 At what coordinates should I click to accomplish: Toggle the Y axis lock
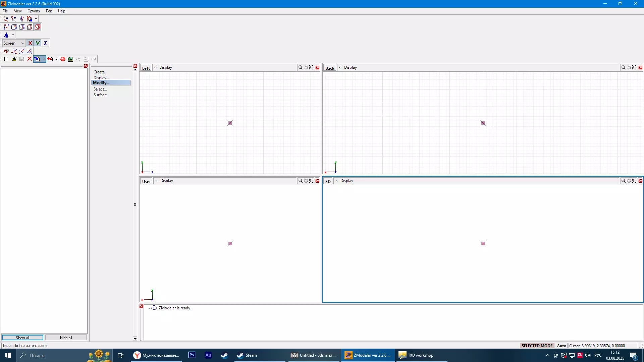point(38,43)
